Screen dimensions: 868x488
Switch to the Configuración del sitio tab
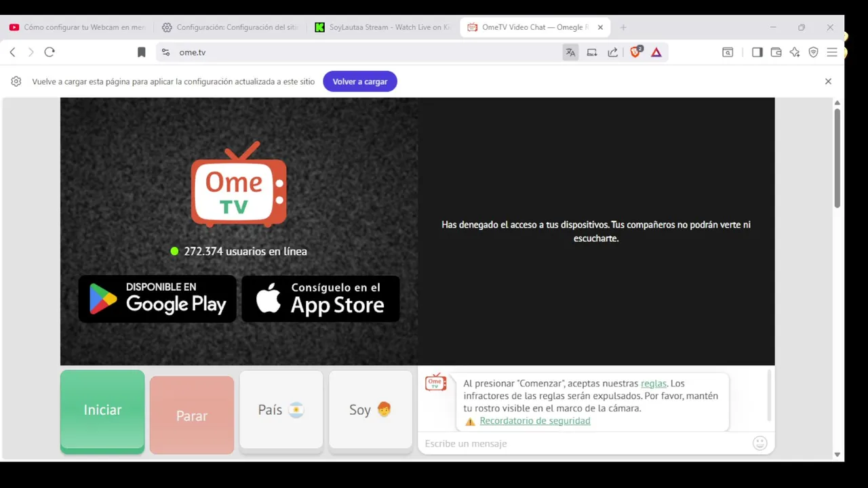230,28
